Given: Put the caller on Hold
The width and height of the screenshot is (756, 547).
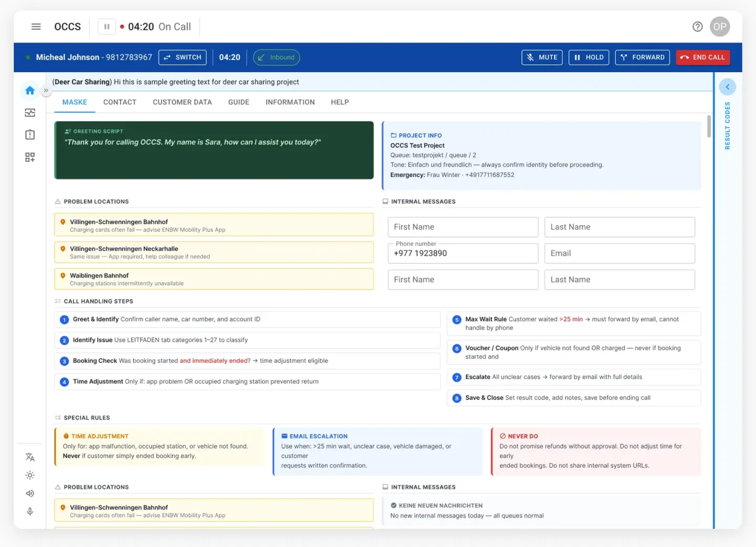Looking at the screenshot, I should (589, 57).
